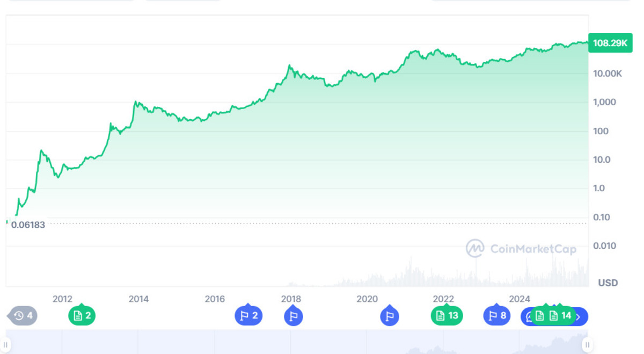The image size is (644, 354).
Task: Select the blue flag marker below 2018
Action: click(294, 316)
